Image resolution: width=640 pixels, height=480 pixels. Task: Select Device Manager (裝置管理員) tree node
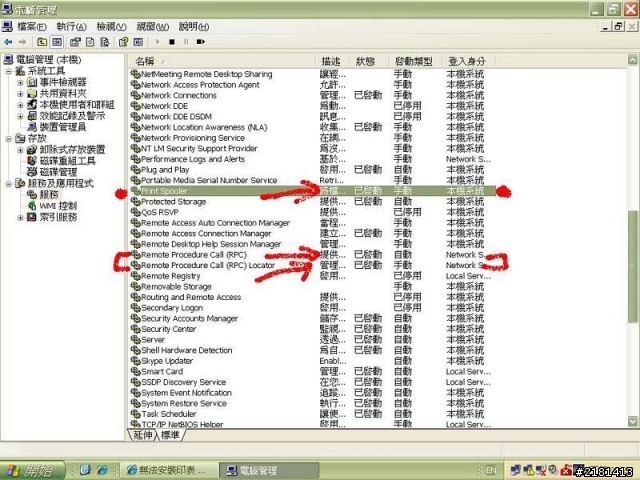coord(63,127)
